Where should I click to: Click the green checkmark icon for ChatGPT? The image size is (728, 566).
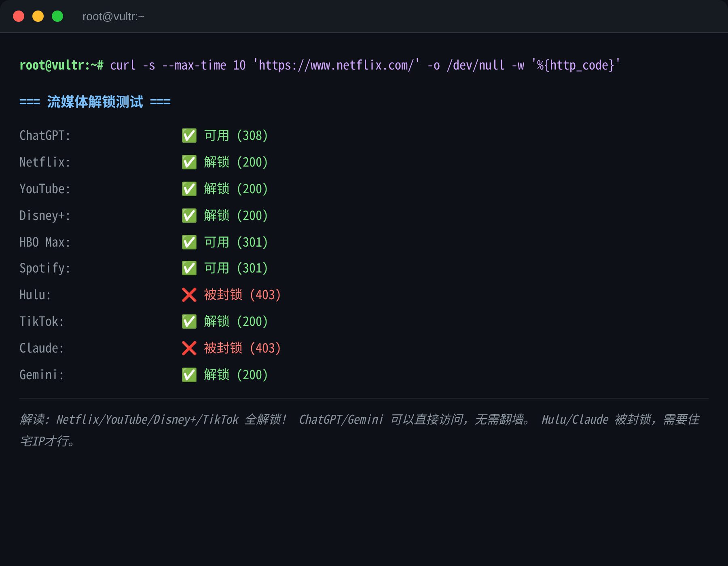pos(189,135)
